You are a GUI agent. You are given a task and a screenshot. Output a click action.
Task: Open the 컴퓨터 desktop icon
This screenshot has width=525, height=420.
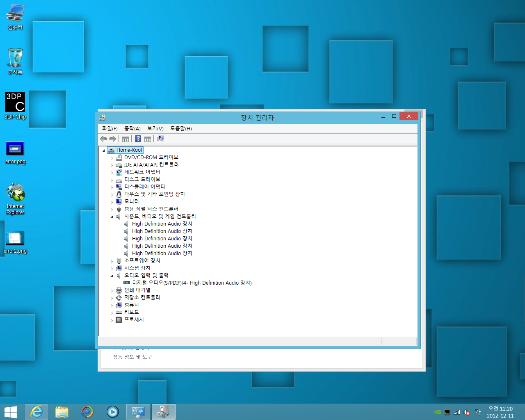point(15,17)
